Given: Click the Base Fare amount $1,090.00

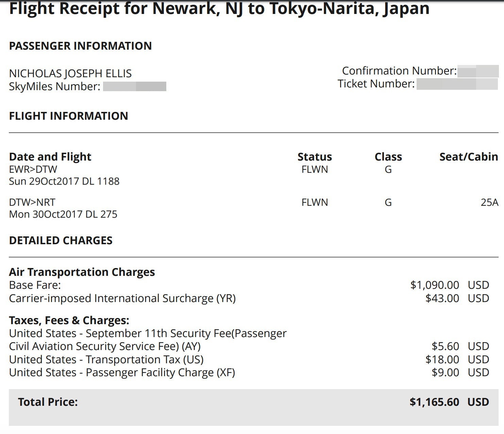Looking at the screenshot, I should click(x=434, y=285).
